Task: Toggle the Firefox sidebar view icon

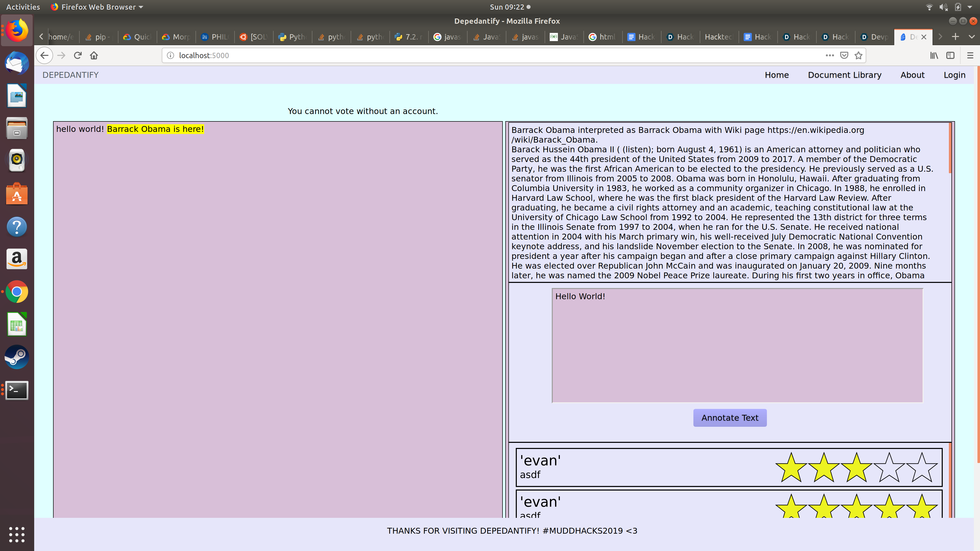Action: click(x=950, y=56)
